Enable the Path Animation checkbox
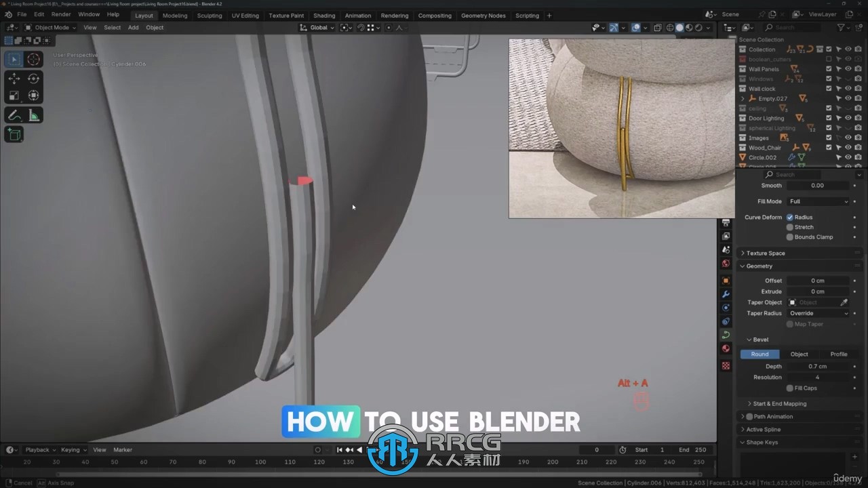The height and width of the screenshot is (488, 868). point(749,417)
